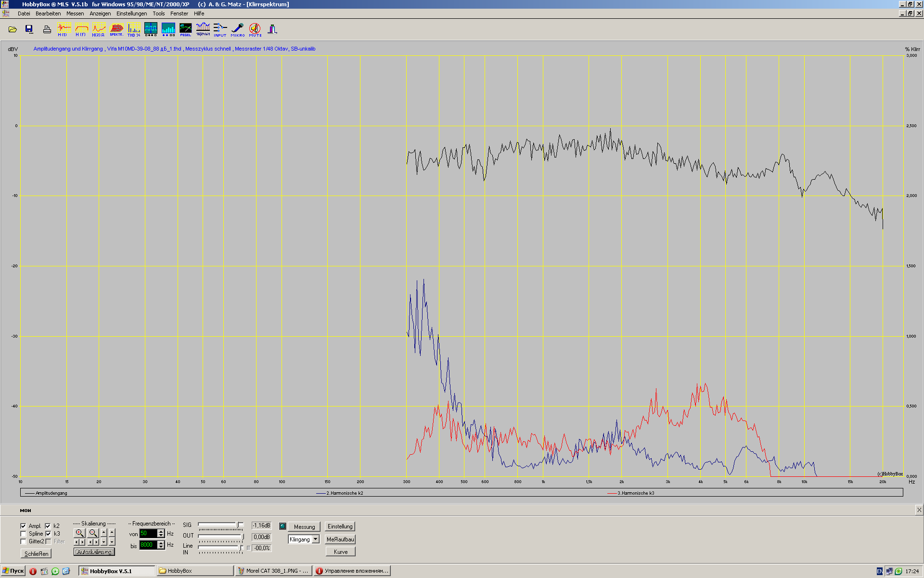Image resolution: width=924 pixels, height=578 pixels.
Task: Toggle the Filter checkbox
Action: (48, 541)
